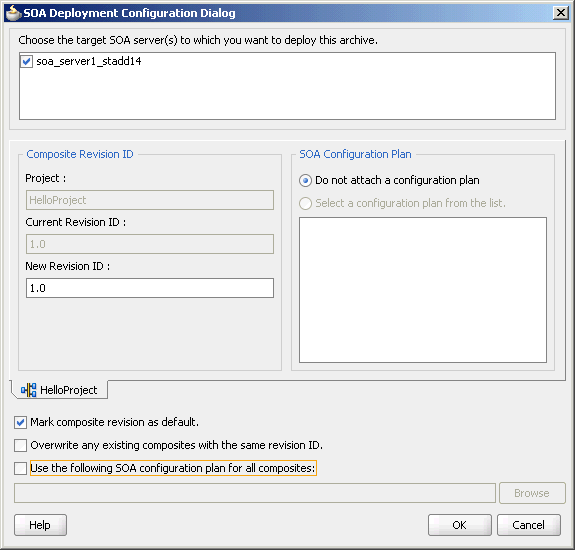Confirm deployment with OK button

point(459,525)
